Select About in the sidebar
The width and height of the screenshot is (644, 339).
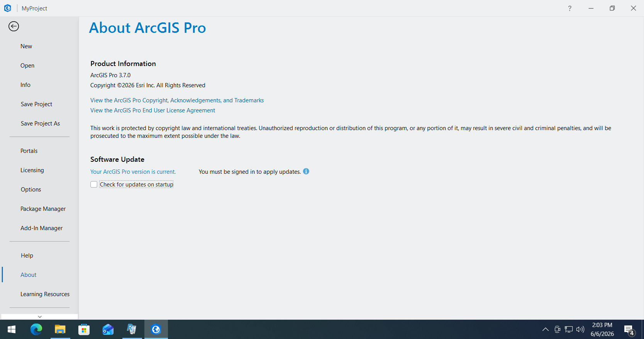point(29,275)
